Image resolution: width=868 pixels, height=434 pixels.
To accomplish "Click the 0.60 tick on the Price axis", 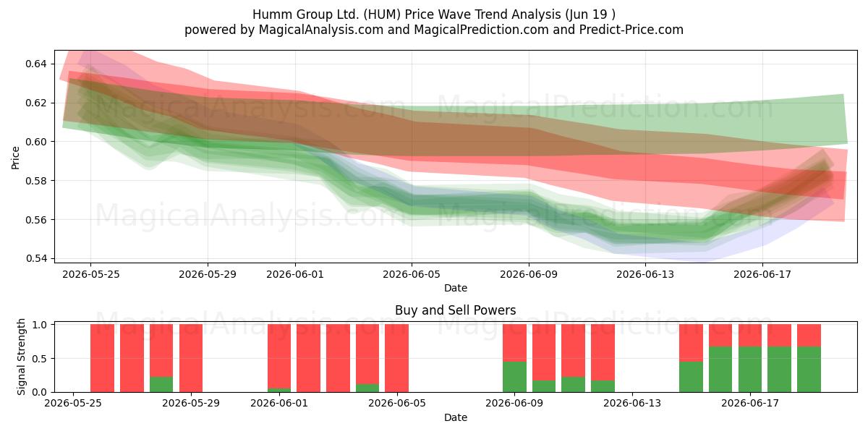I will coord(35,142).
